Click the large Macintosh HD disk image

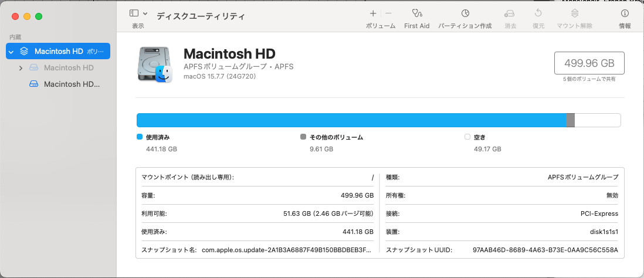pos(155,65)
